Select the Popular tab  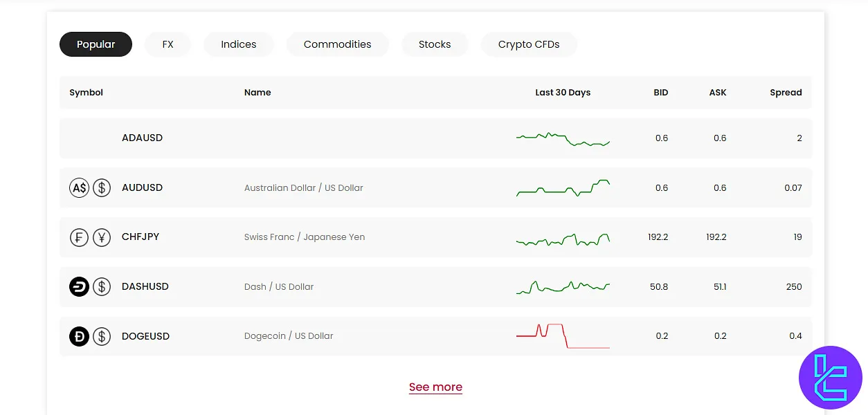(96, 44)
